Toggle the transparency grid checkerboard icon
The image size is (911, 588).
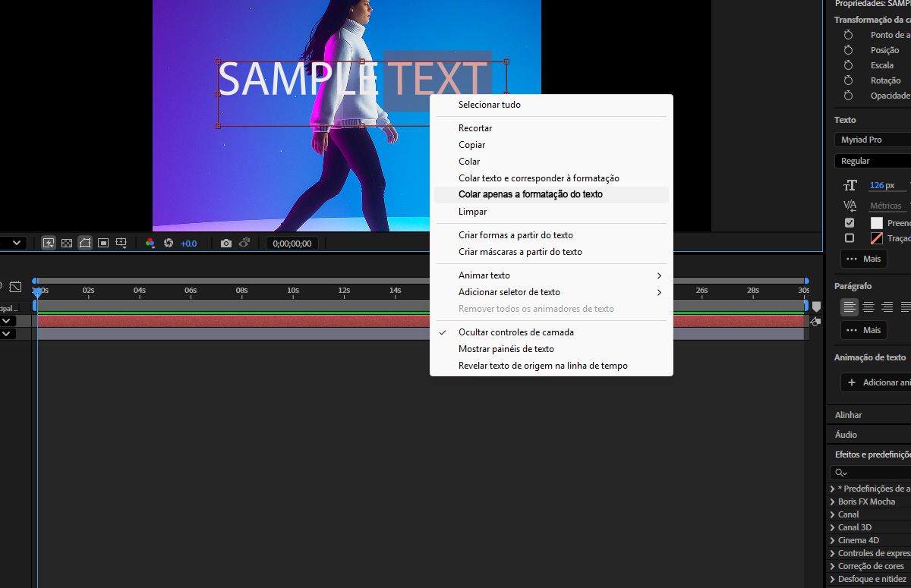tap(67, 243)
